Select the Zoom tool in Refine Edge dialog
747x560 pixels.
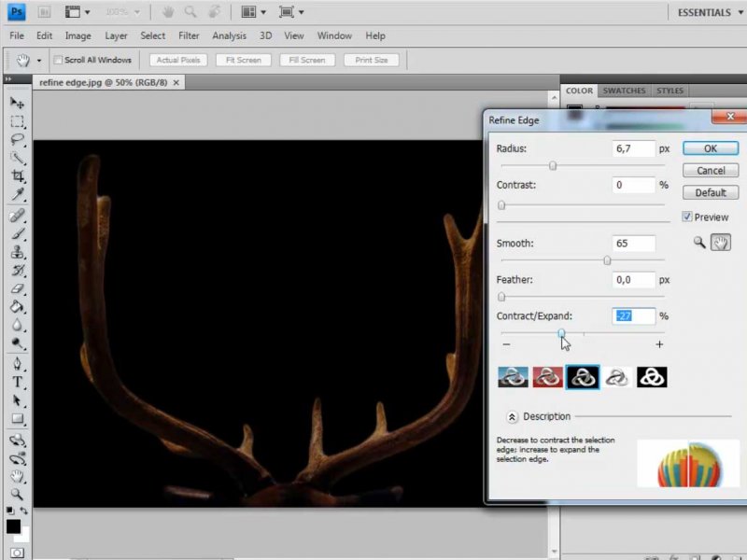699,242
